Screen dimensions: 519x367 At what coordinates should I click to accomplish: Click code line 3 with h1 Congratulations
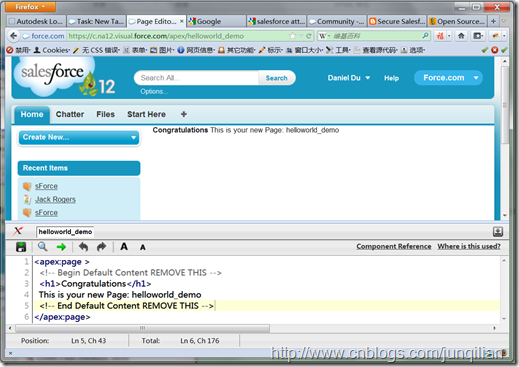(x=95, y=284)
